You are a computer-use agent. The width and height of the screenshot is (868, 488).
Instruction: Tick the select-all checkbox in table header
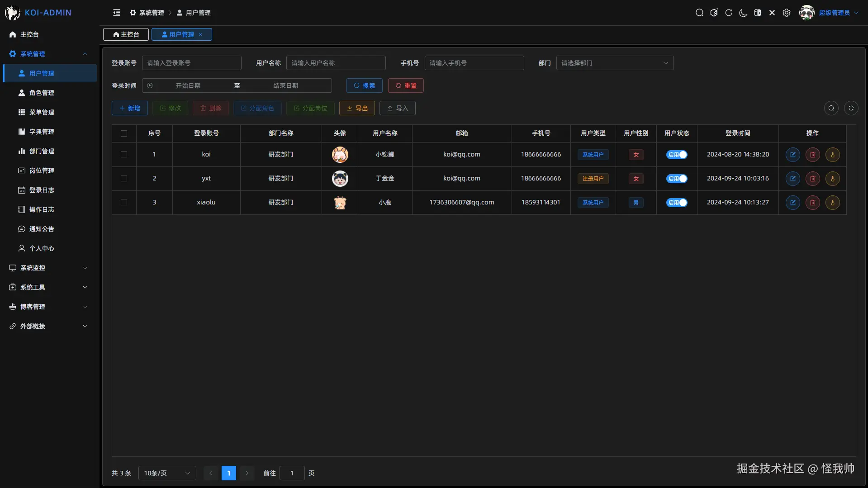click(x=124, y=133)
